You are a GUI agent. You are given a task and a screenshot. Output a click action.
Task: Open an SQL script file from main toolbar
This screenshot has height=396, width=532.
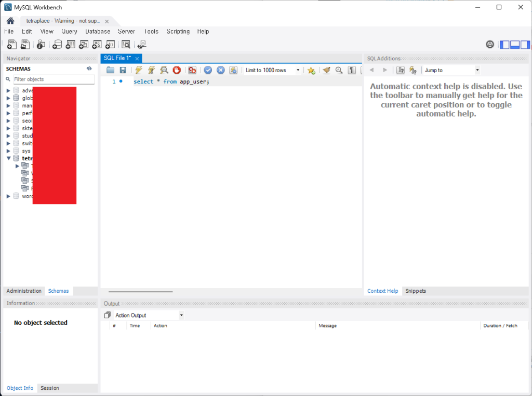click(25, 45)
